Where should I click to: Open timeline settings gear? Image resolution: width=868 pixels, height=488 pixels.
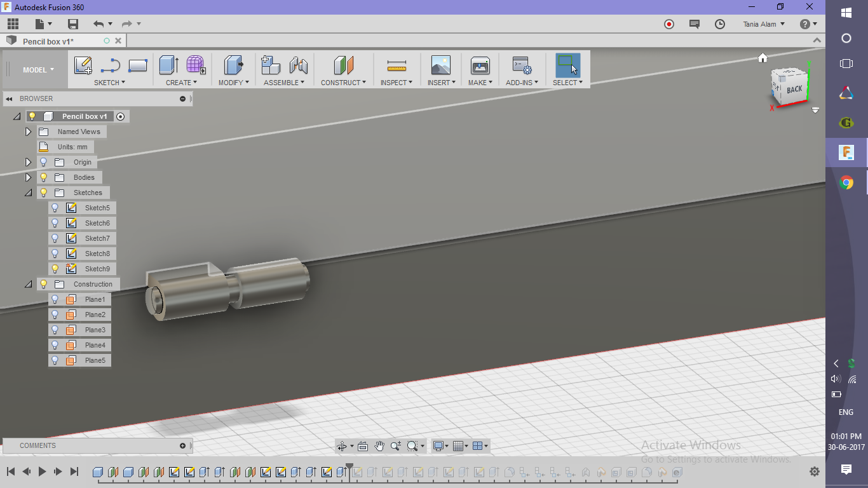(x=814, y=471)
